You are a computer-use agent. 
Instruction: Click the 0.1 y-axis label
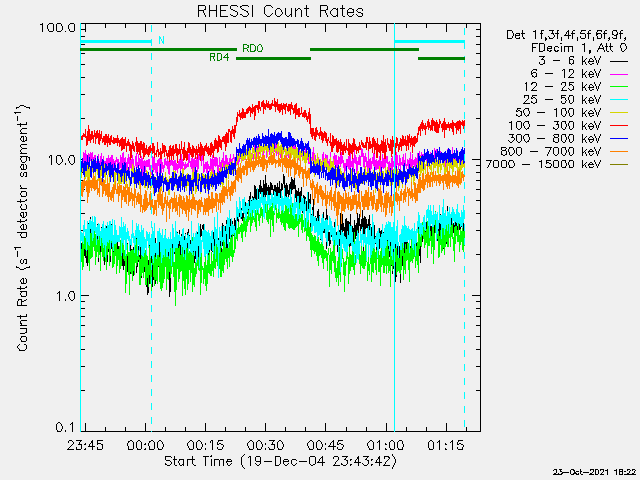point(65,427)
